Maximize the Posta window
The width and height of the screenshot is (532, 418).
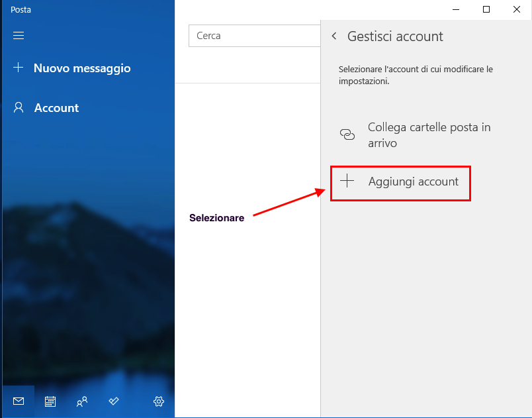(486, 9)
